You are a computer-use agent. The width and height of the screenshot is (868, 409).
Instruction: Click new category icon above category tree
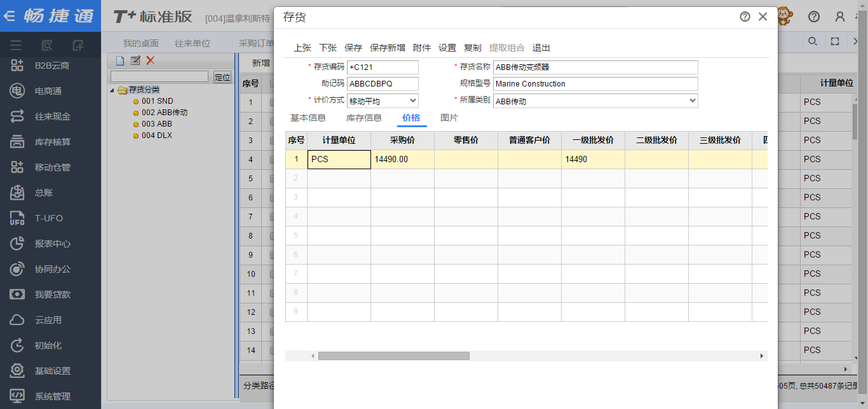click(x=119, y=60)
